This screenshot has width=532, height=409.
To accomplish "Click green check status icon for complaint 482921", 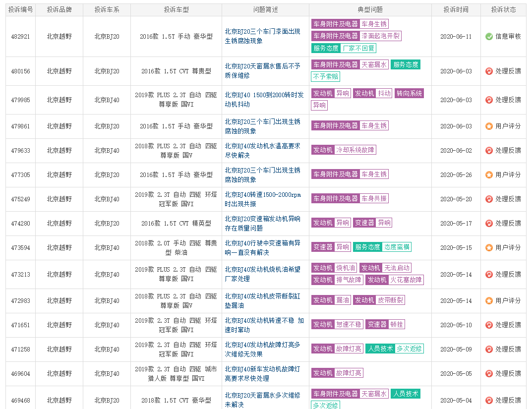I will [489, 37].
